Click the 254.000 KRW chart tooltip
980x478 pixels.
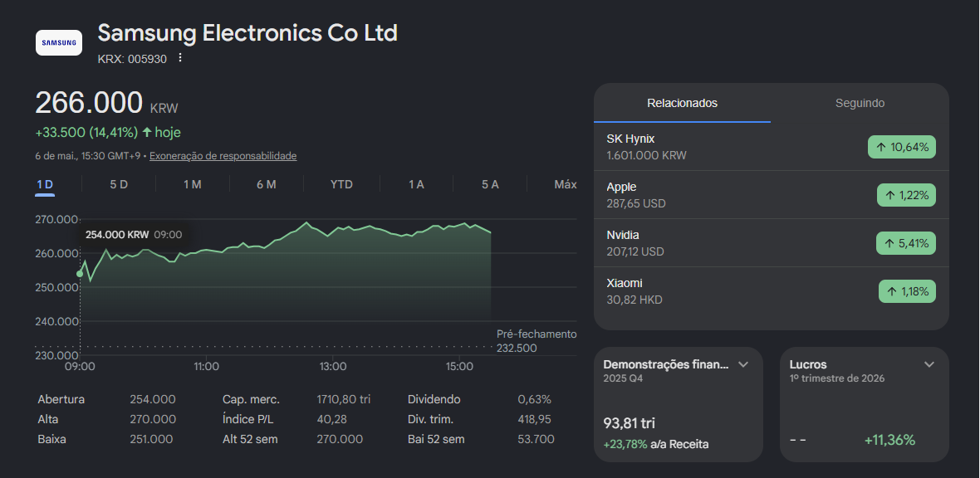point(134,235)
